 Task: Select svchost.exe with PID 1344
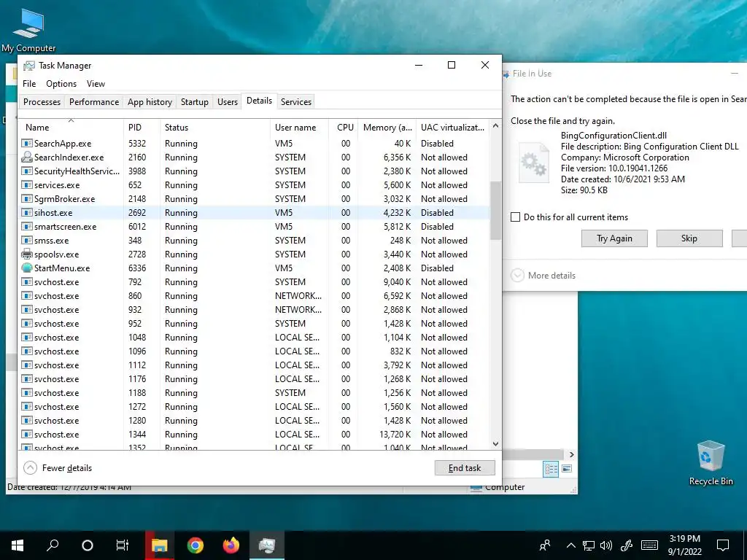[x=255, y=435]
